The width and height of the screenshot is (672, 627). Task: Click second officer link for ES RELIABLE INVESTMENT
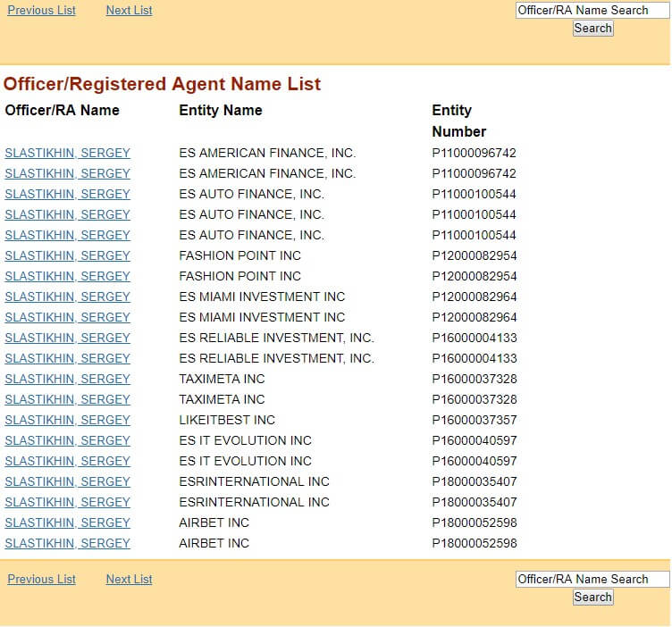click(x=67, y=358)
